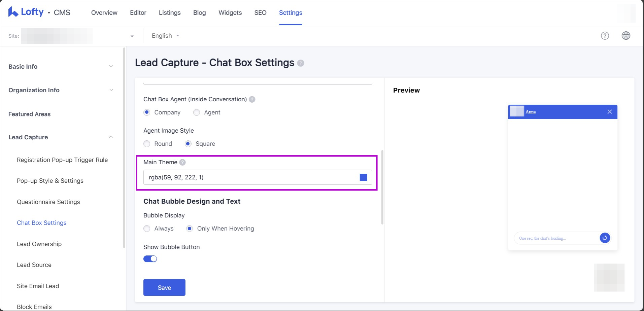
Task: Choose Round agent image style
Action: (147, 144)
